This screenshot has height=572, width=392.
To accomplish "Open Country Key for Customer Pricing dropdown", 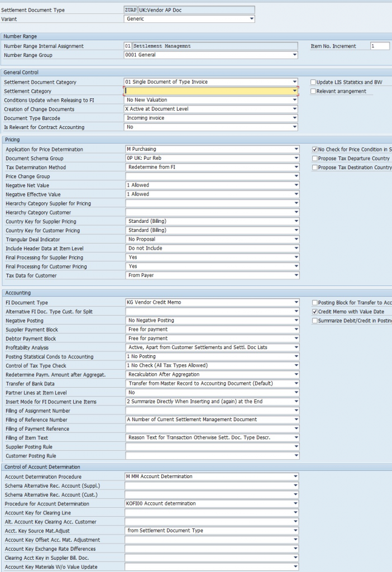I will click(x=212, y=230).
